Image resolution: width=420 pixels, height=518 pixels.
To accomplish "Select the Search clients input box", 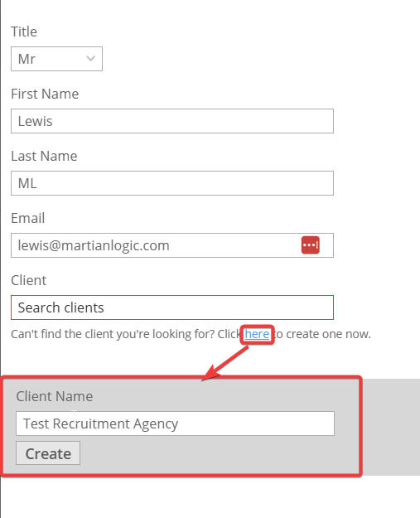I will click(x=172, y=307).
